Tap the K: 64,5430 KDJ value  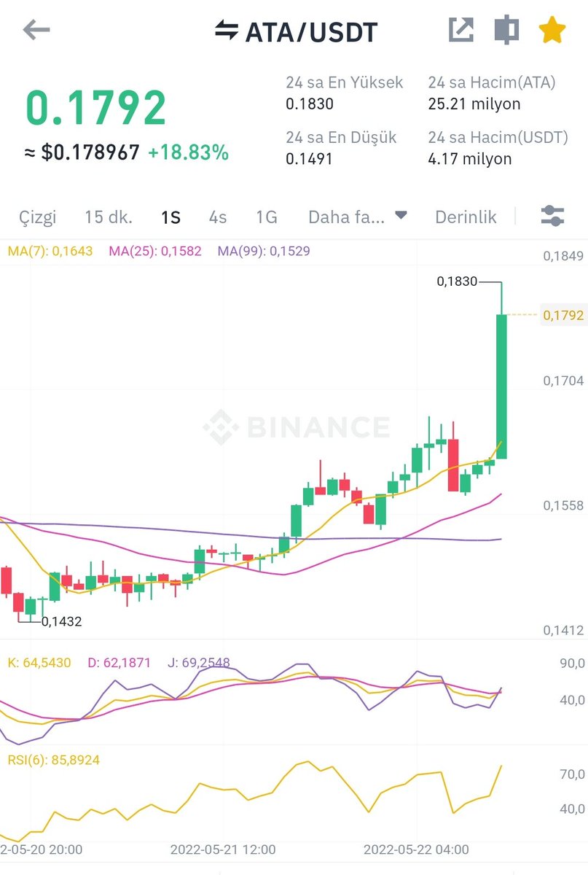click(39, 663)
